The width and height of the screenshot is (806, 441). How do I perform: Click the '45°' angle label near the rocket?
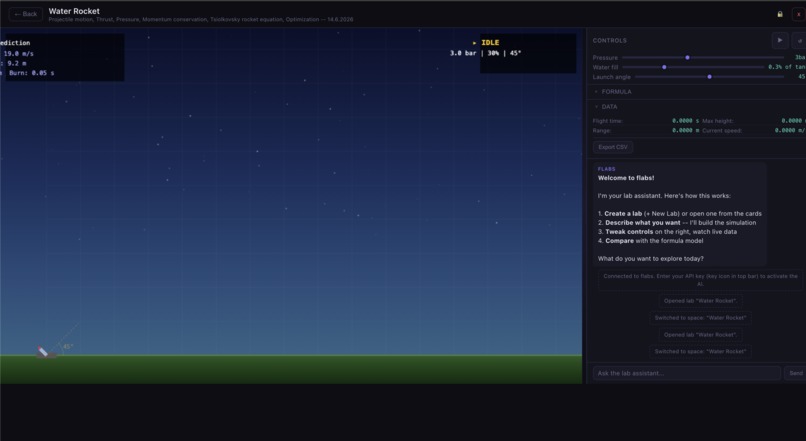click(68, 346)
